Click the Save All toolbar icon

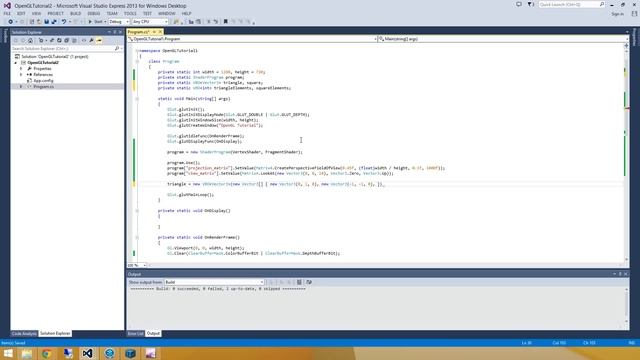pos(54,22)
